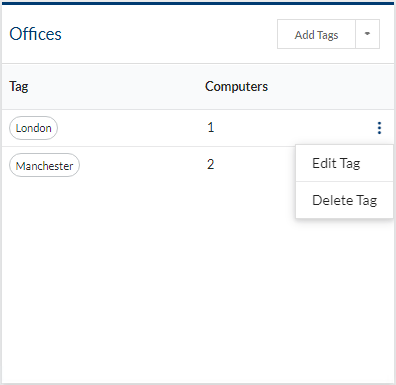Screen dimensions: 396x385
Task: Choose Edit Tag from the menu
Action: coord(344,163)
